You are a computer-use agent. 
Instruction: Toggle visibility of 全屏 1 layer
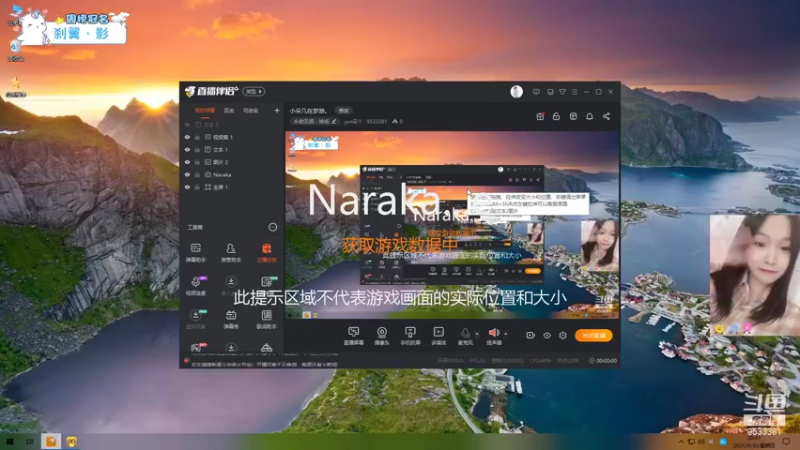(187, 187)
